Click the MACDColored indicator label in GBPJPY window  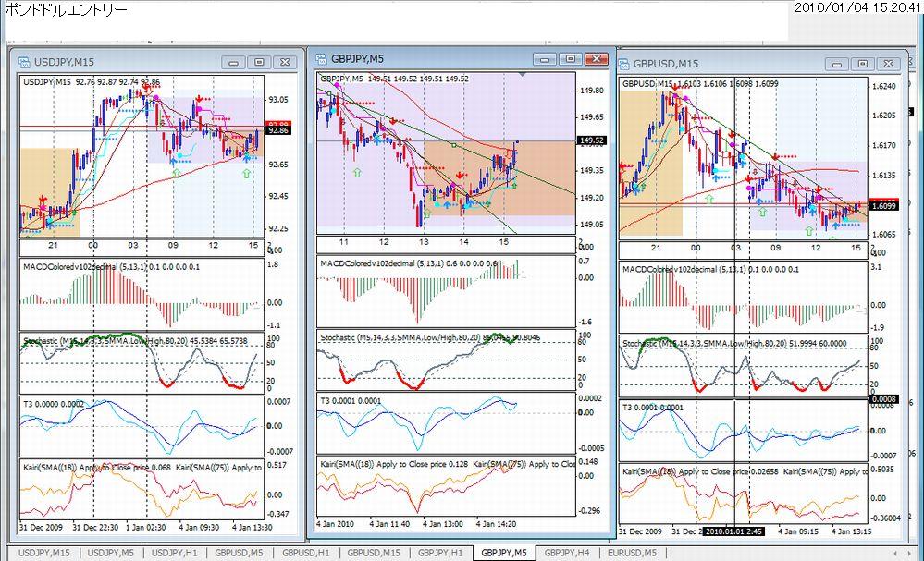pyautogui.click(x=409, y=263)
